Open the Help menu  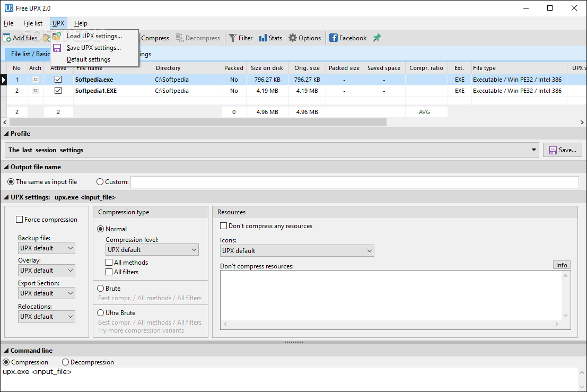[x=81, y=23]
